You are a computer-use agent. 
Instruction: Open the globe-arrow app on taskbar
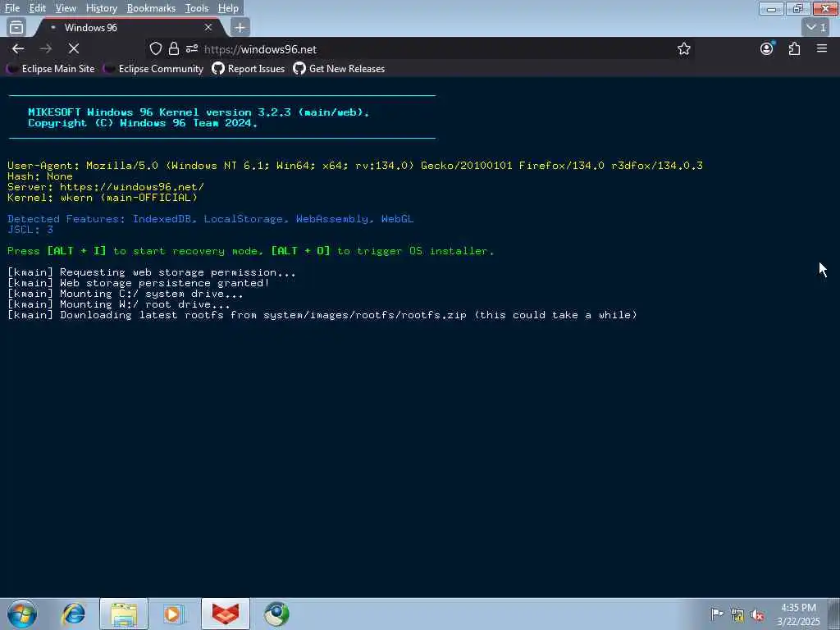tap(277, 614)
